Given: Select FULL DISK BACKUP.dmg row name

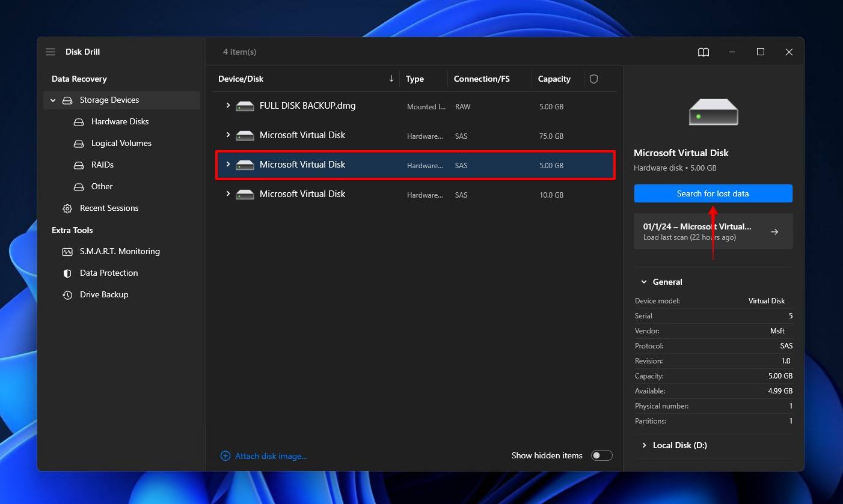Looking at the screenshot, I should 307,106.
